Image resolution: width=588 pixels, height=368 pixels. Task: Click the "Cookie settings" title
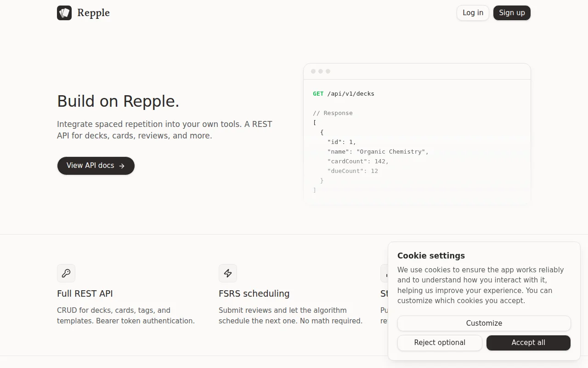[431, 256]
